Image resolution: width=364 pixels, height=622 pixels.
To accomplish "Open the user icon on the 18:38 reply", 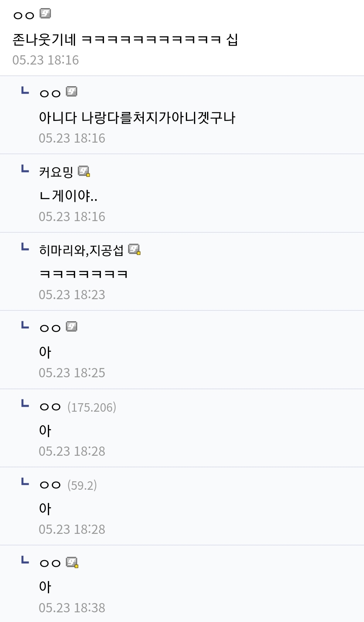I will point(72,562).
